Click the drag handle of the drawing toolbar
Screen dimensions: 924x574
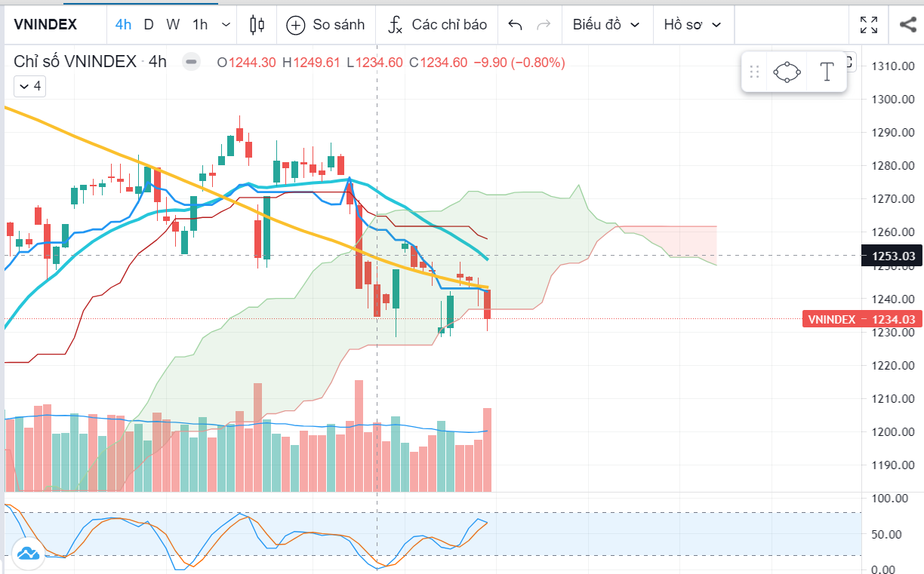pos(753,72)
